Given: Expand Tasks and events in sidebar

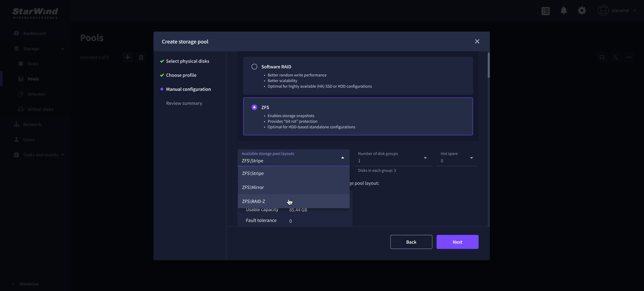Looking at the screenshot, I should [62, 155].
